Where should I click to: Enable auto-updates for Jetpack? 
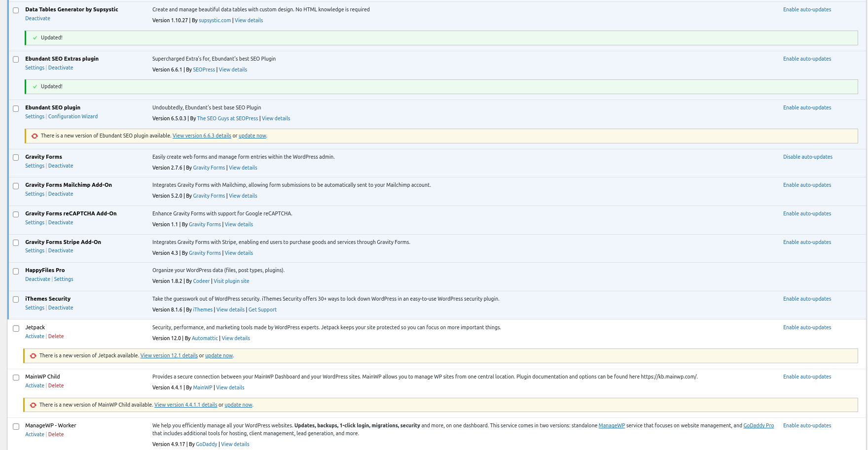click(807, 328)
